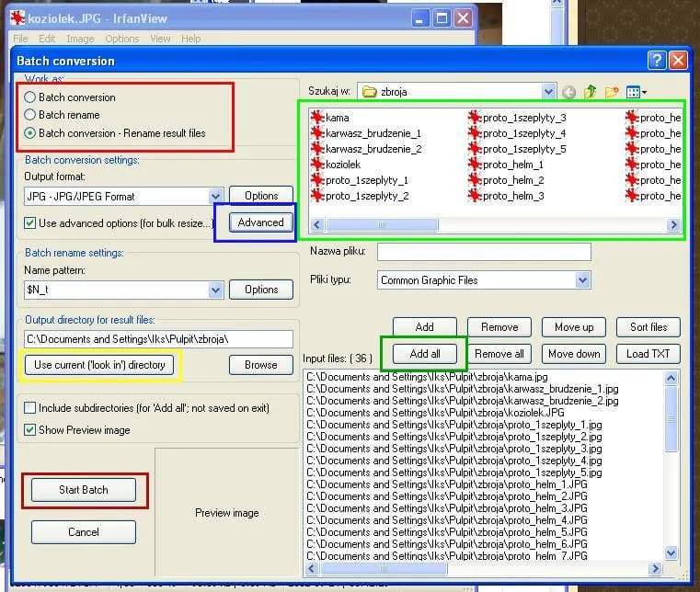Image resolution: width=700 pixels, height=592 pixels.
Task: Create a new folder with the folder icon
Action: pyautogui.click(x=611, y=92)
